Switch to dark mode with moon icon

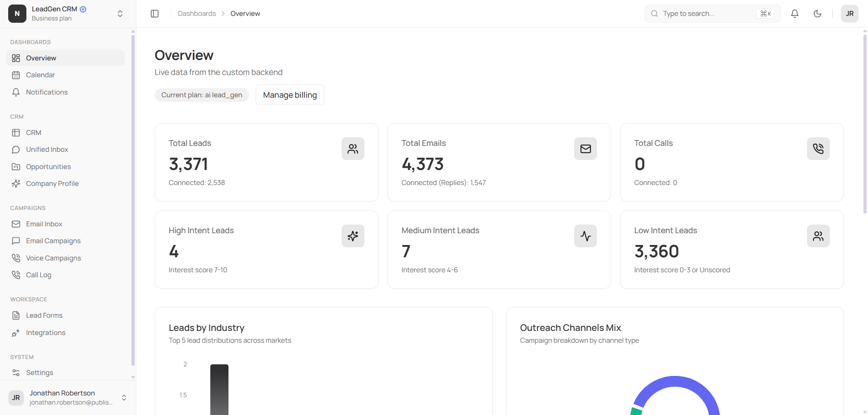818,14
